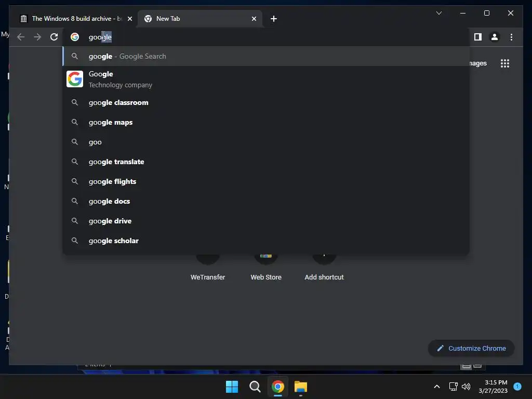The image size is (532, 399).
Task: Click Add shortcut
Action: pyautogui.click(x=324, y=268)
